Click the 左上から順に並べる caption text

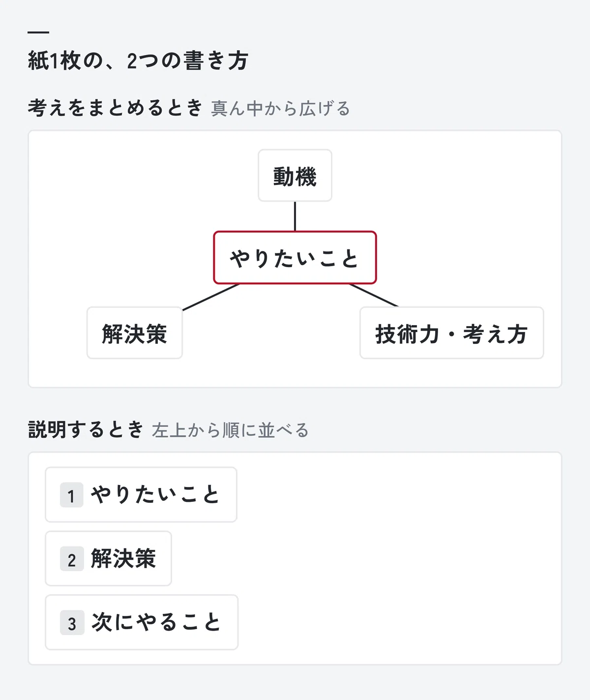[230, 430]
